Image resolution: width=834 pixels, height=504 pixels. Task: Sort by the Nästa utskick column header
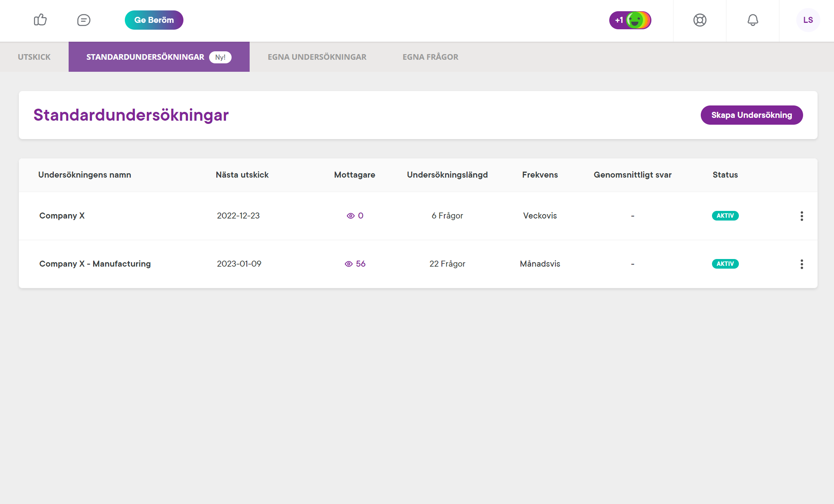tap(242, 174)
